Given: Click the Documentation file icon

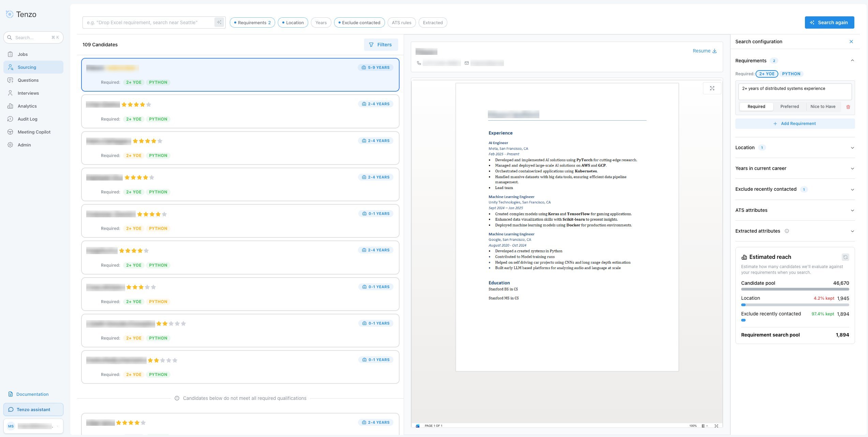Looking at the screenshot, I should pyautogui.click(x=11, y=394).
